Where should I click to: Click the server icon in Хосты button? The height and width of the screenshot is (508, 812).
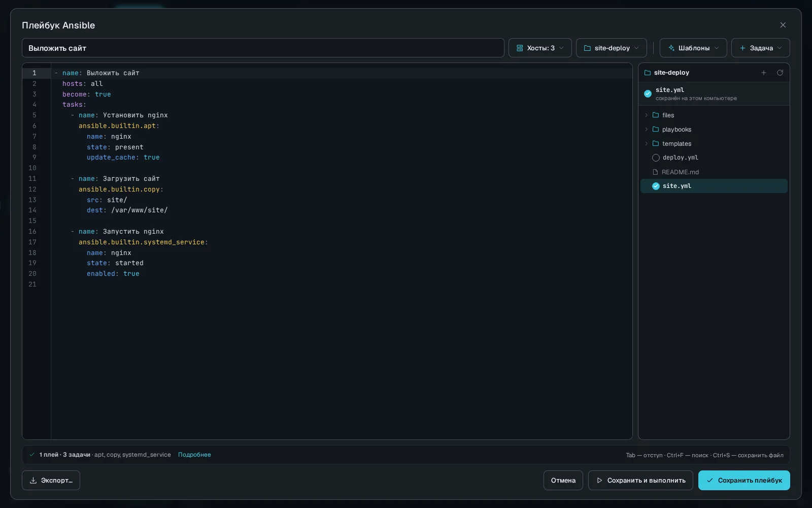520,48
